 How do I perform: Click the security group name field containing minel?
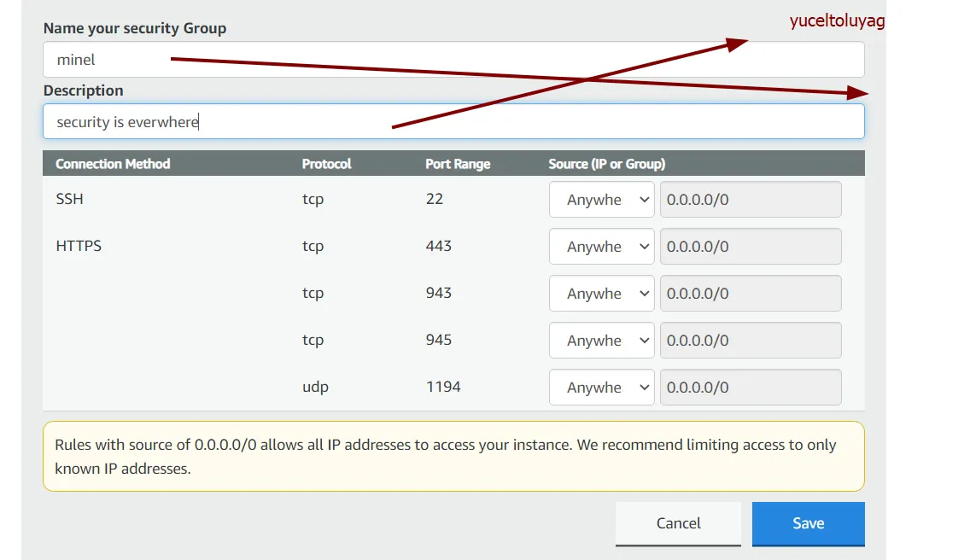(453, 60)
